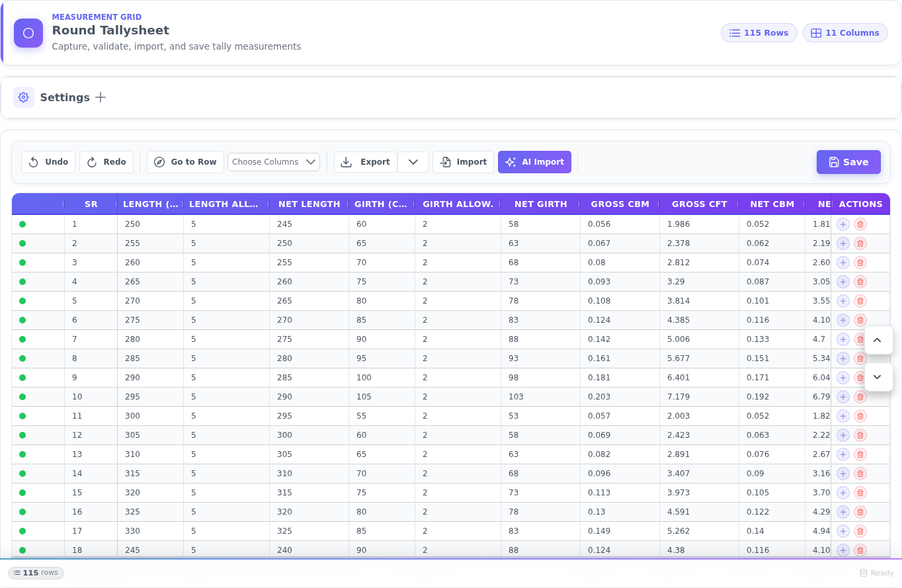The image size is (902, 588).
Task: Delete row 3 using trash icon
Action: (x=860, y=263)
